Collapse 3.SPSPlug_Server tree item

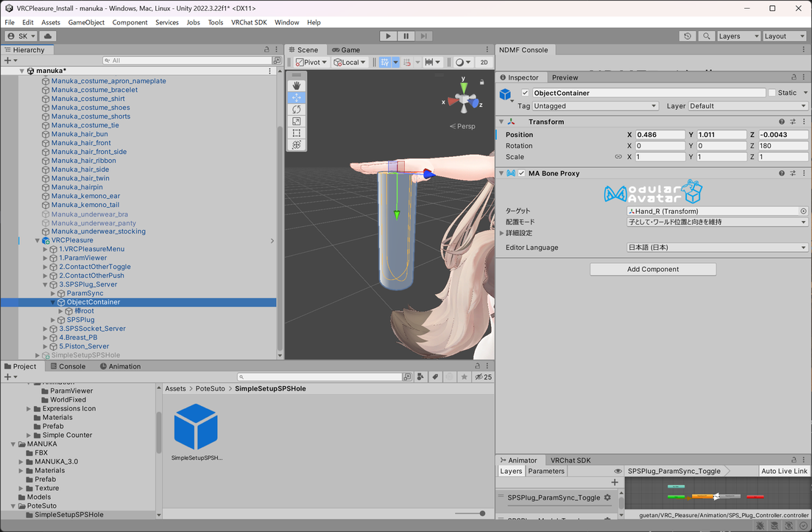point(45,284)
